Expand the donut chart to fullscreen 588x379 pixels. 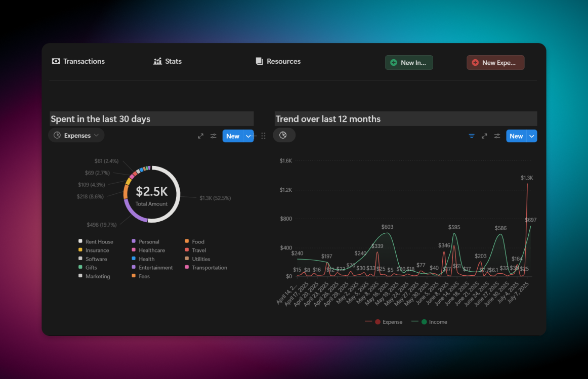pos(200,136)
